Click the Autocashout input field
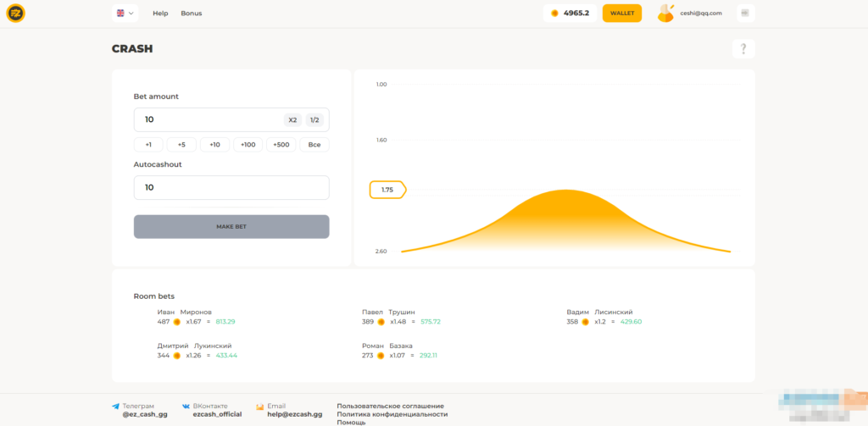The height and width of the screenshot is (426, 868). (x=231, y=187)
